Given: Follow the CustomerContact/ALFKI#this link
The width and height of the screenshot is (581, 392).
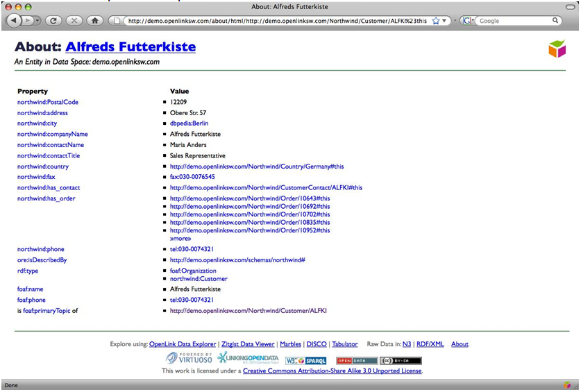Looking at the screenshot, I should pyautogui.click(x=266, y=187).
